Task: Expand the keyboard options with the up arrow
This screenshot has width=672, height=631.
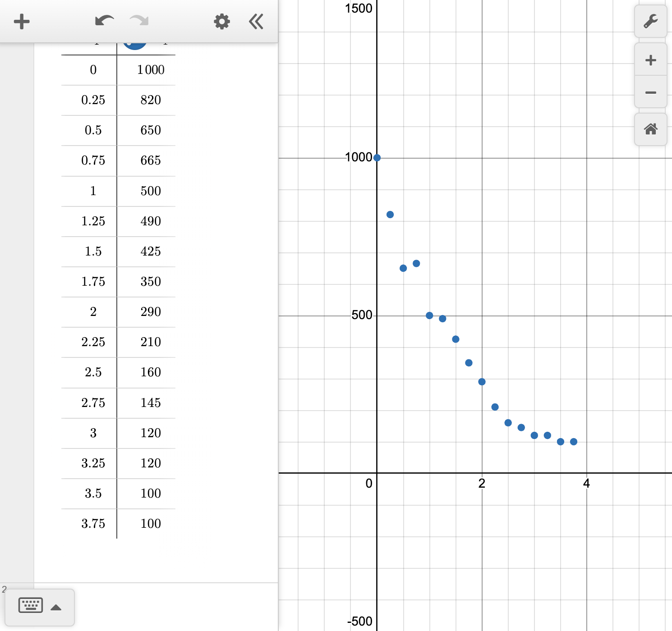Action: 56,607
